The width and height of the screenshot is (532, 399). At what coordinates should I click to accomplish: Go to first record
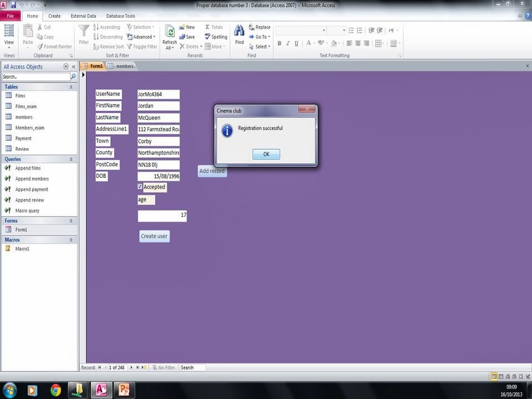point(99,367)
